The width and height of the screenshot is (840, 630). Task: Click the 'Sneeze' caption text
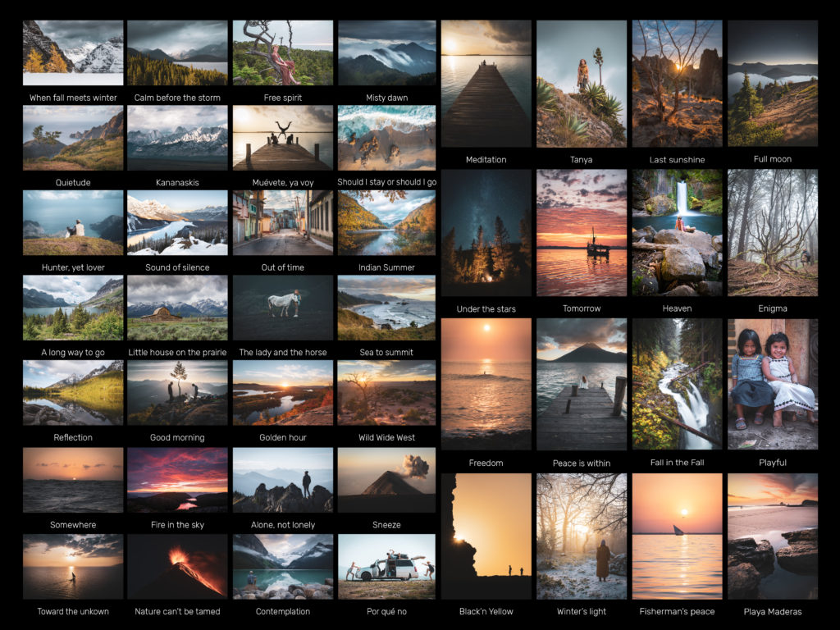pyautogui.click(x=387, y=525)
